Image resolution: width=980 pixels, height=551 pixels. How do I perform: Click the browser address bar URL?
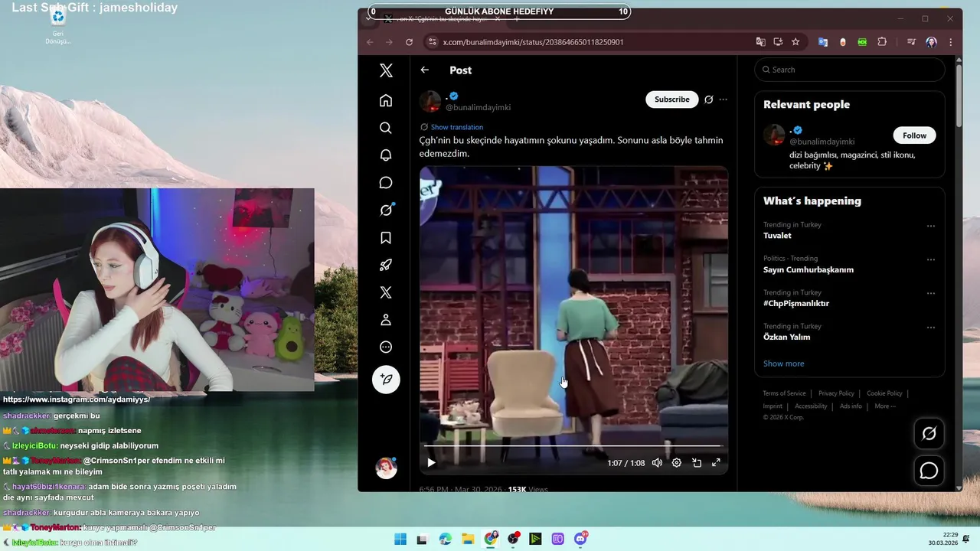pos(533,42)
